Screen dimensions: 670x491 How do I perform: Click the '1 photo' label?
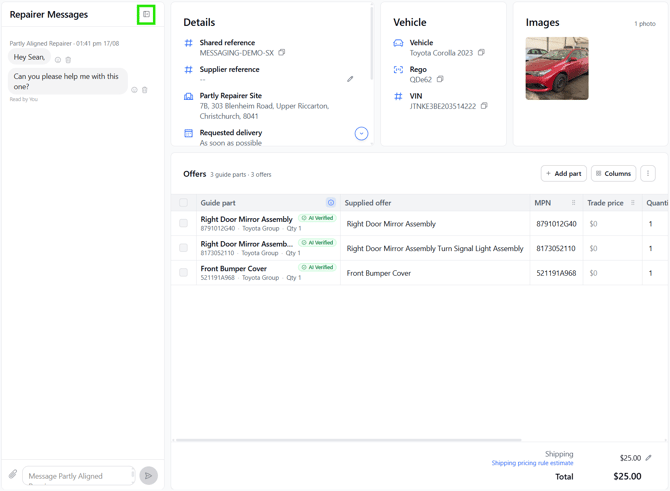point(645,24)
